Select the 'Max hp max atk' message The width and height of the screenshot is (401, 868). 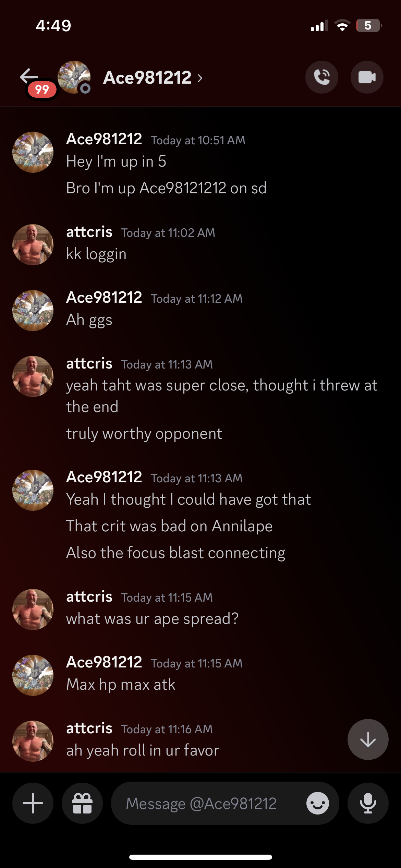click(121, 685)
